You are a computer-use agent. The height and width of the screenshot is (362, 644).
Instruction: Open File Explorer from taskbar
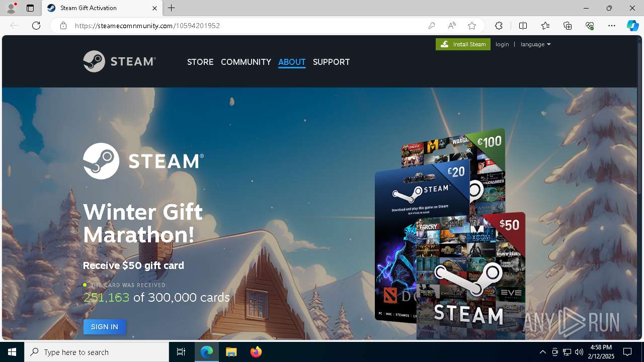coord(231,352)
